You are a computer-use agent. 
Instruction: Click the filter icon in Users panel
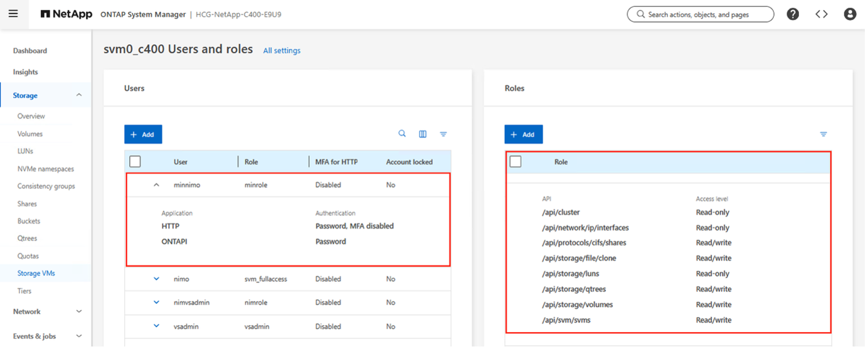coord(443,134)
